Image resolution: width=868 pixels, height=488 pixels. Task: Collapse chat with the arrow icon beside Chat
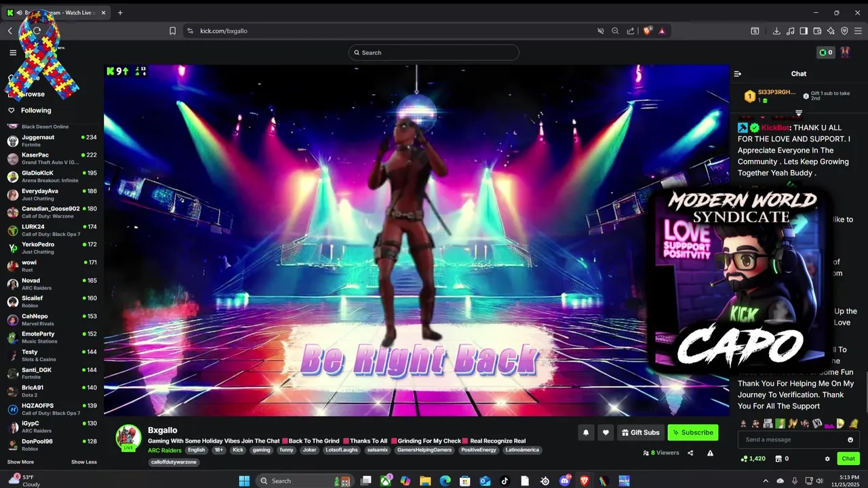(x=738, y=74)
